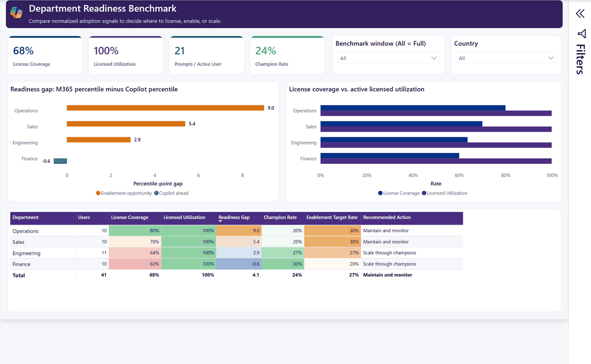
Task: Click the Operations orange gap bar
Action: pos(165,108)
